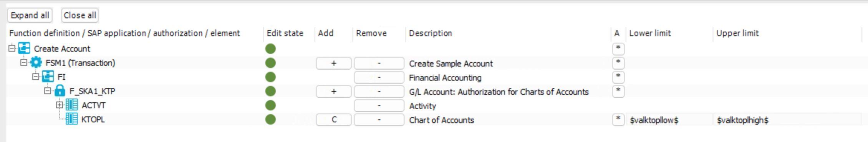Click the Create Account function icon

coord(24,48)
